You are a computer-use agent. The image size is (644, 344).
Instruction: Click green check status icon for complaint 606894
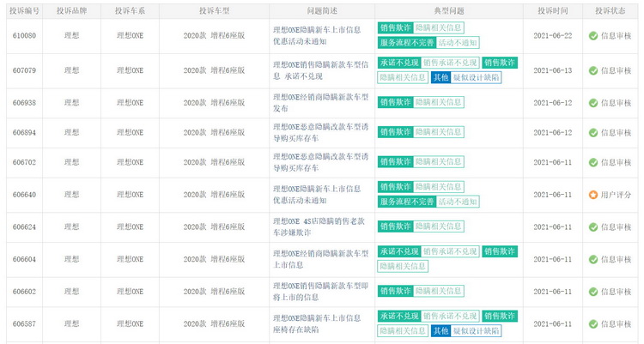point(593,133)
